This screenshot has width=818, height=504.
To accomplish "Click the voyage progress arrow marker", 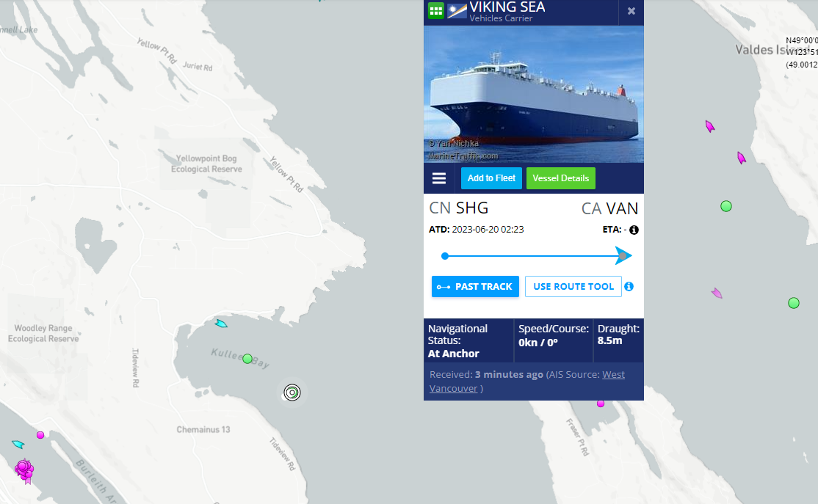I will pos(623,256).
